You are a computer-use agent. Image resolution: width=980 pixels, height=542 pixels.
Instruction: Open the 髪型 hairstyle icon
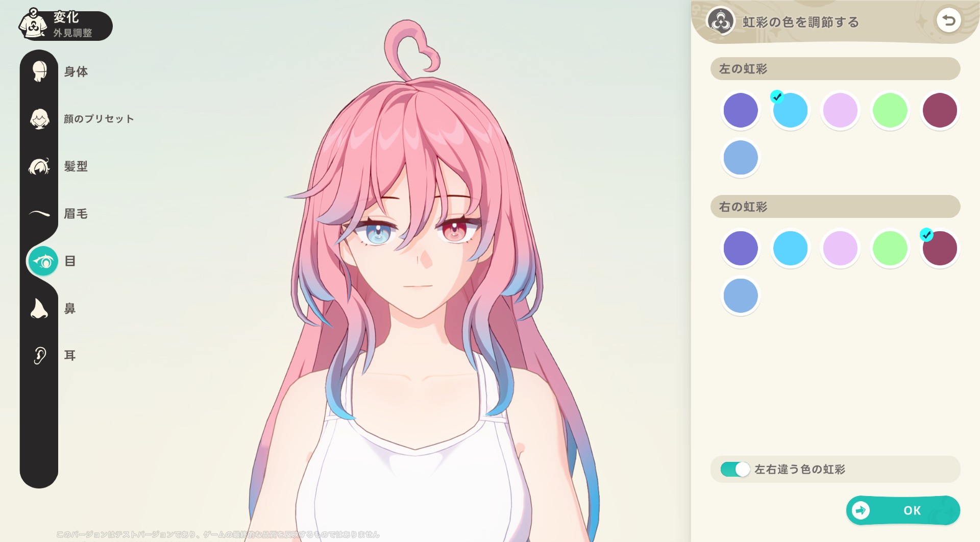[39, 166]
